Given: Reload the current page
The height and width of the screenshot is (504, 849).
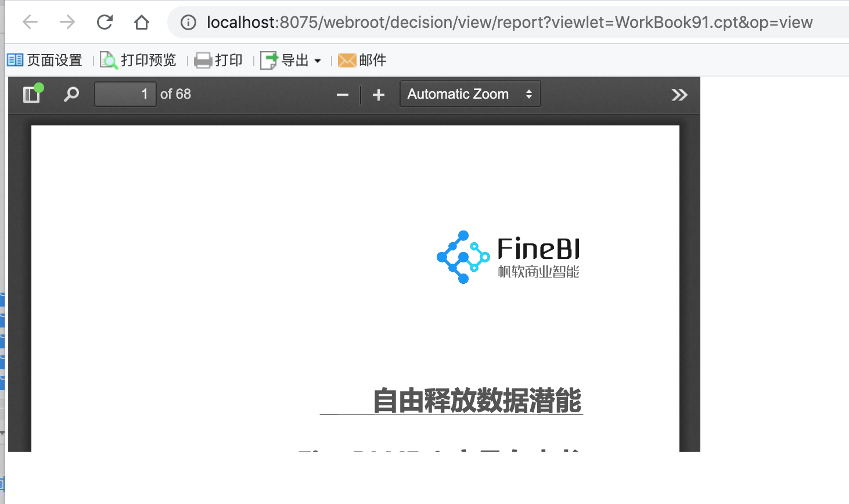Looking at the screenshot, I should (x=105, y=22).
